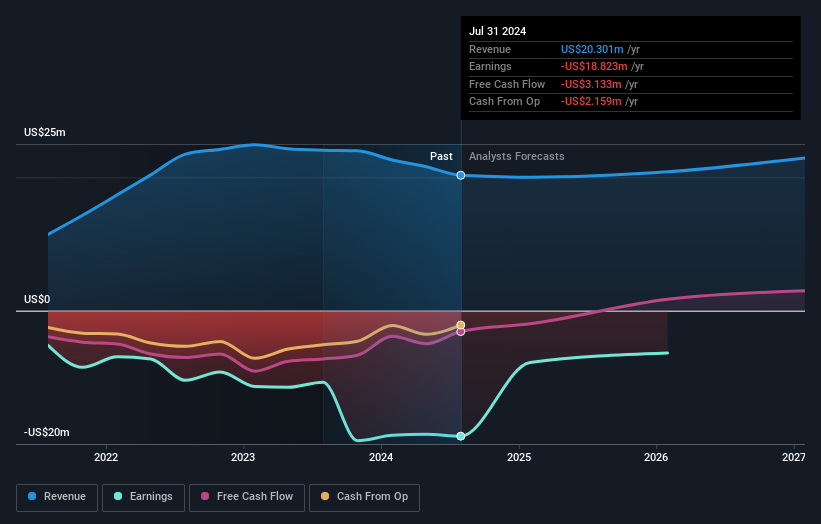Image resolution: width=821 pixels, height=524 pixels.
Task: Click the Revenue row label in tooltip
Action: (x=490, y=49)
